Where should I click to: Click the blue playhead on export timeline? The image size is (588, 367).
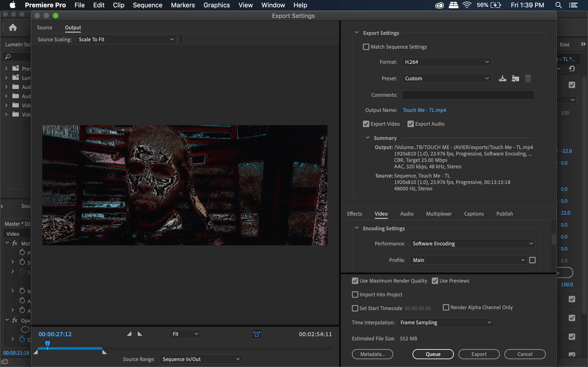[x=48, y=343]
